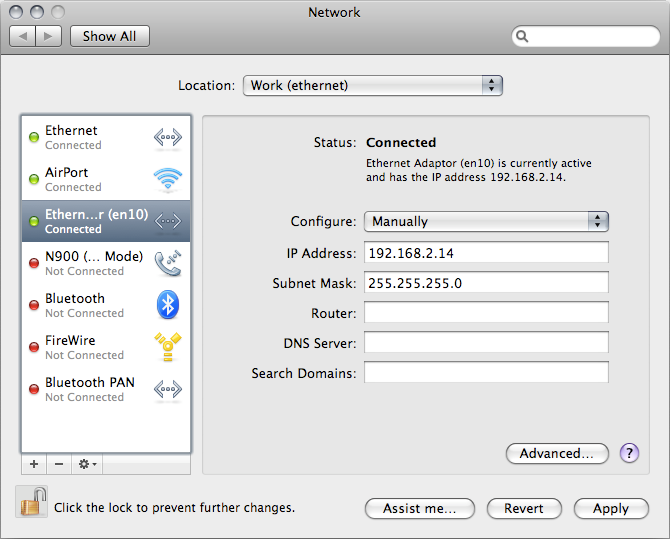This screenshot has height=539, width=670.
Task: Go back with the left arrow button
Action: coord(23,36)
